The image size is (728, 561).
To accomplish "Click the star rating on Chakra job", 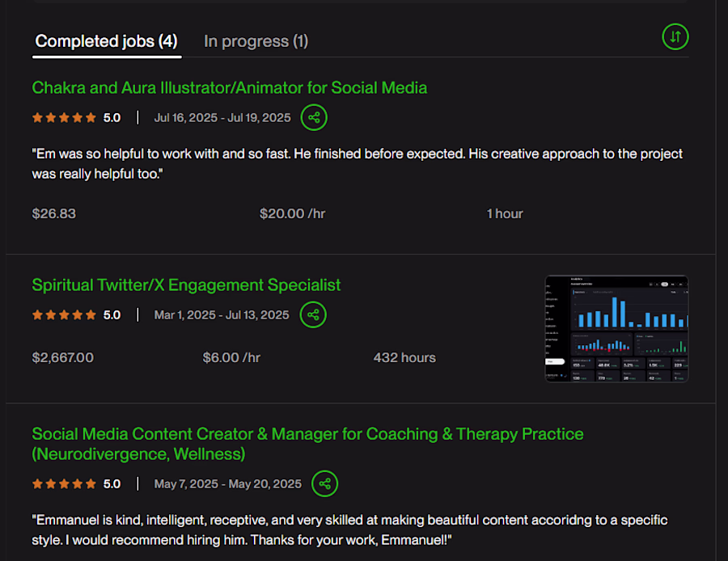I will (x=64, y=118).
